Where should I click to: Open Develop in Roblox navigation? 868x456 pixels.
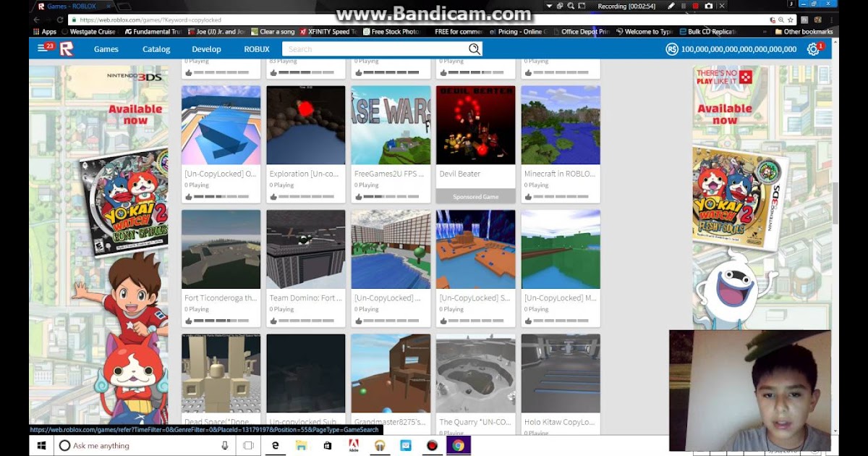tap(206, 49)
